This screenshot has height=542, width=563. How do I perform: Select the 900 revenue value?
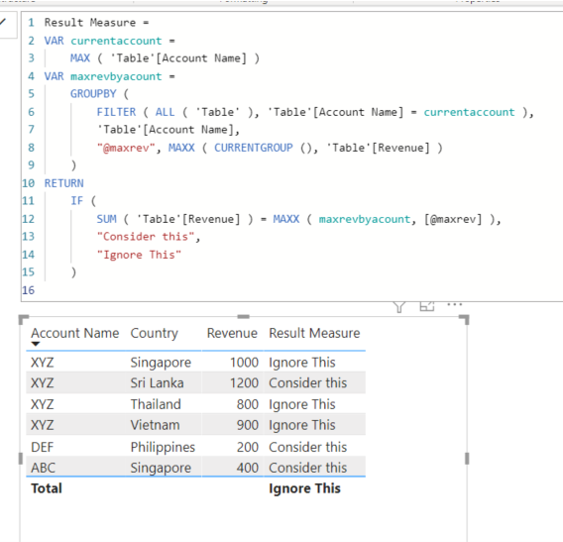point(247,425)
